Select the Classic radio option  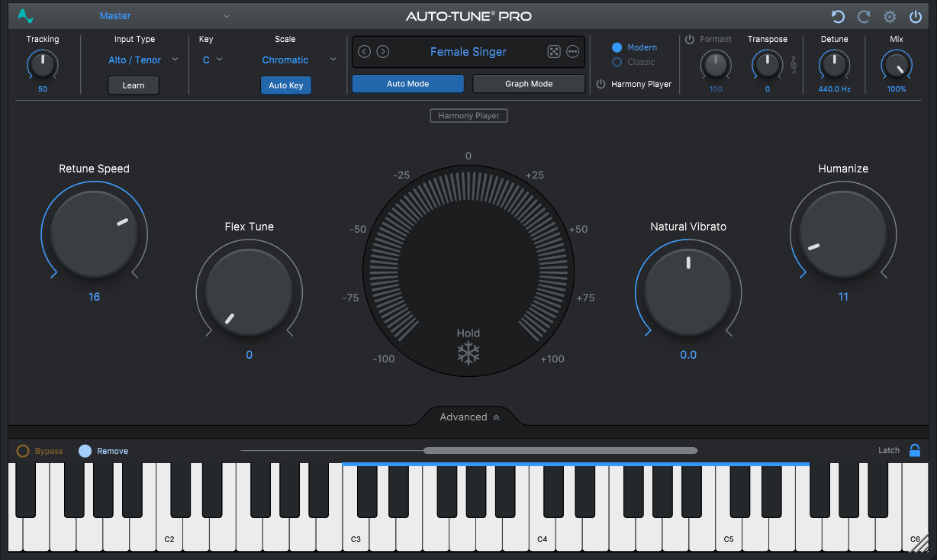[x=633, y=62]
